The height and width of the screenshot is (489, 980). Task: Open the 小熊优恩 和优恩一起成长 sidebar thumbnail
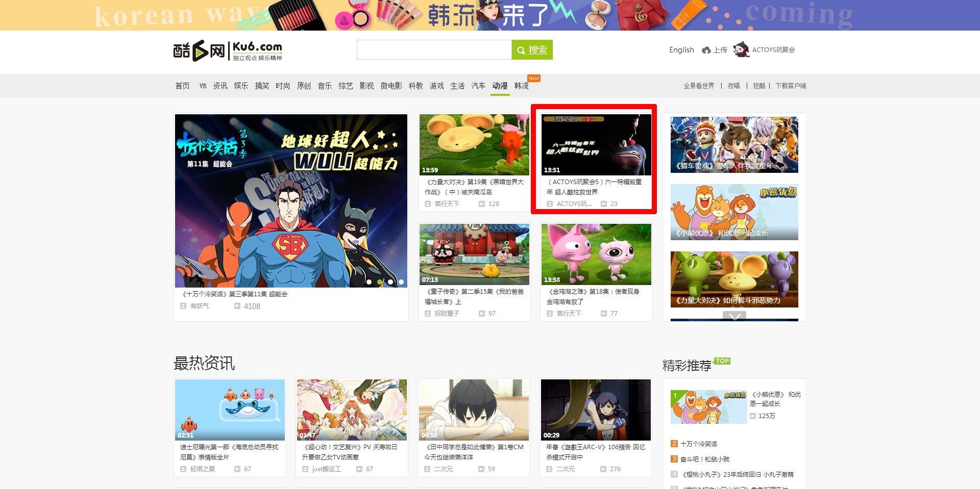[x=734, y=212]
